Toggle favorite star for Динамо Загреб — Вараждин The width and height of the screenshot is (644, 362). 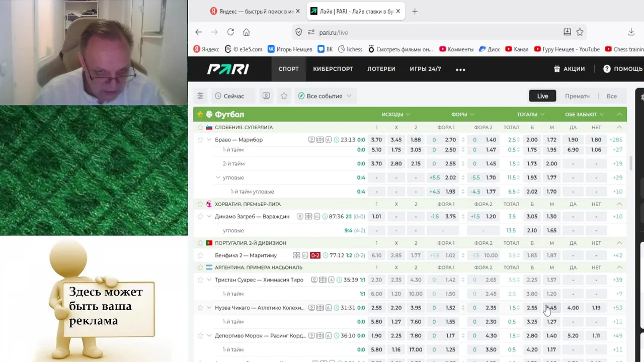[200, 217]
